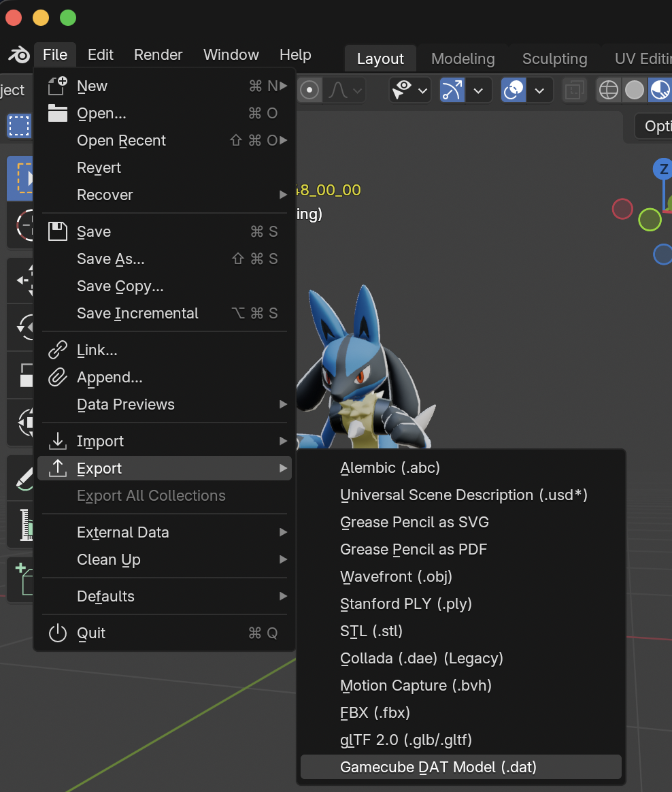This screenshot has width=672, height=792.
Task: Click Revert in the File menu
Action: point(165,167)
